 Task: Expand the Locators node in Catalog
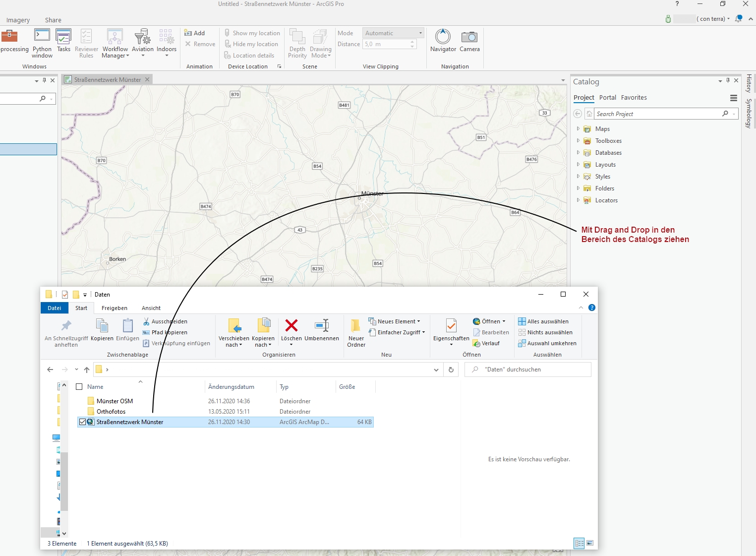pyautogui.click(x=578, y=200)
